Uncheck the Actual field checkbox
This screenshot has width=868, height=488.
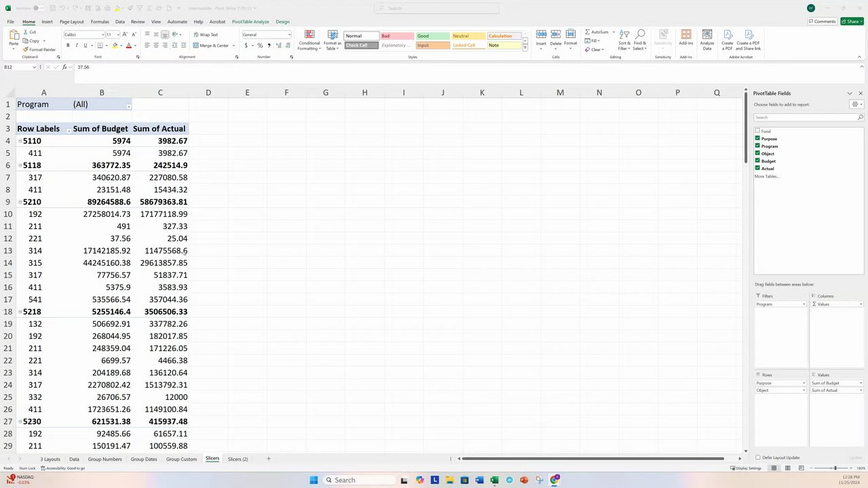pos(757,168)
